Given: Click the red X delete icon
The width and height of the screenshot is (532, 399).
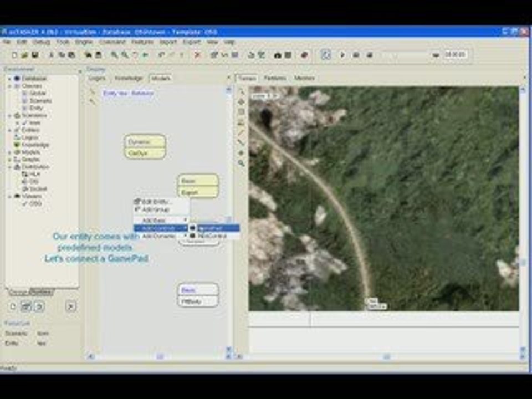Looking at the screenshot, I should point(197,55).
